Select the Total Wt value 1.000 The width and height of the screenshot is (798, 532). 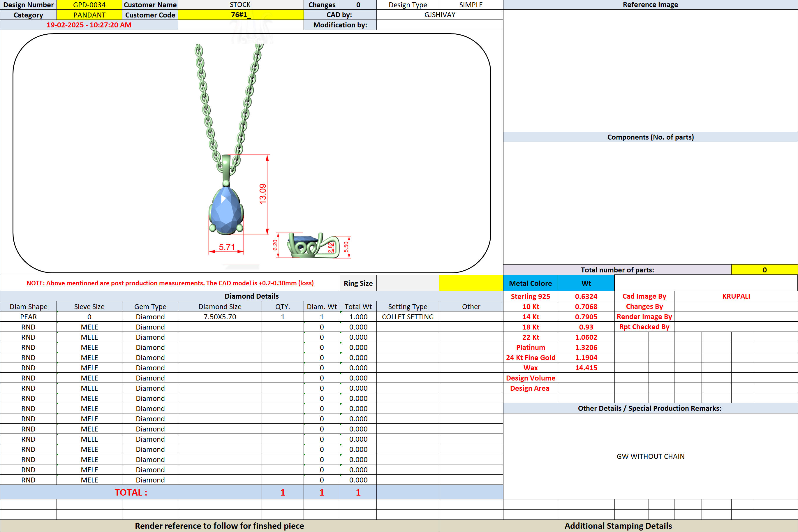click(358, 317)
